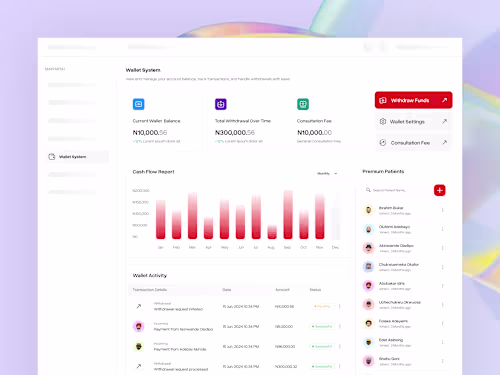500x375 pixels.
Task: Click the green Consultation Fee card icon
Action: 303,104
